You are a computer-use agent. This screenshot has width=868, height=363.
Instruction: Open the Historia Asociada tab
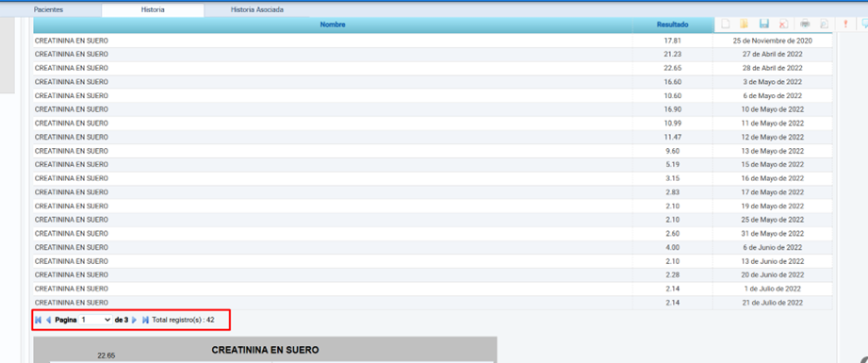pos(257,10)
